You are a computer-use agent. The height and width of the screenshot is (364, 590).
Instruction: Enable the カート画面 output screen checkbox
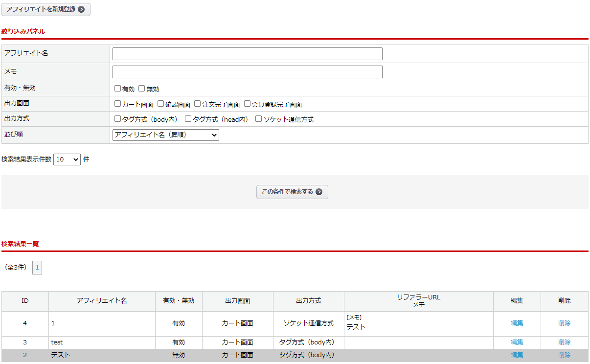coord(117,104)
